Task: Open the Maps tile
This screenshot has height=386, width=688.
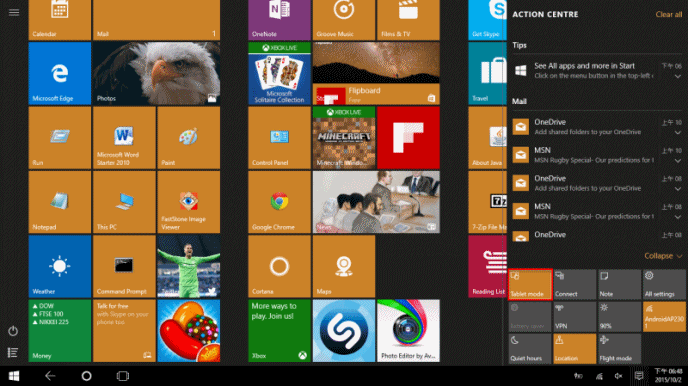Action: (344, 266)
